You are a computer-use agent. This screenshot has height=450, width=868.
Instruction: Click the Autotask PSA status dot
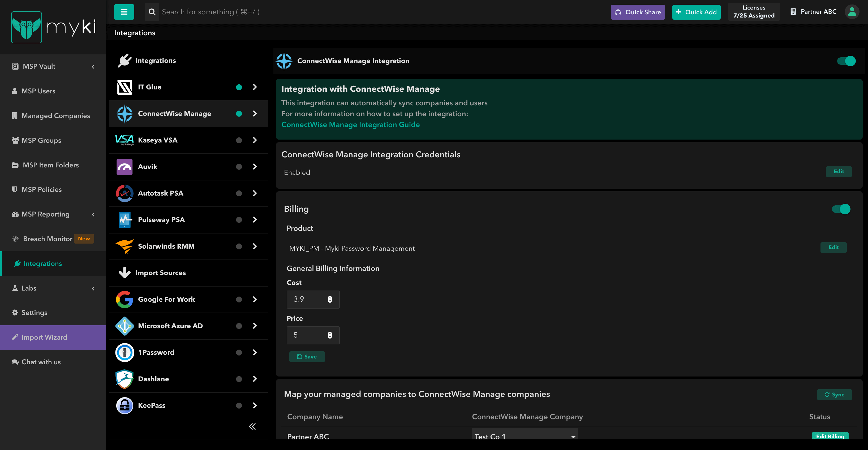click(239, 193)
